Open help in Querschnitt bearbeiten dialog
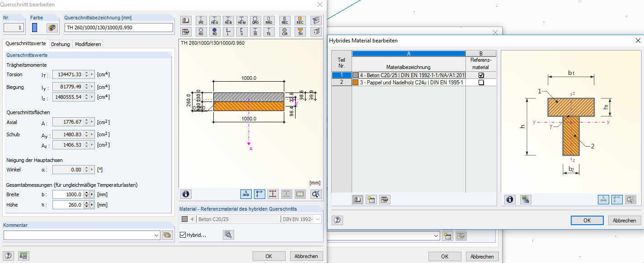This screenshot has width=644, height=263. coord(8,256)
